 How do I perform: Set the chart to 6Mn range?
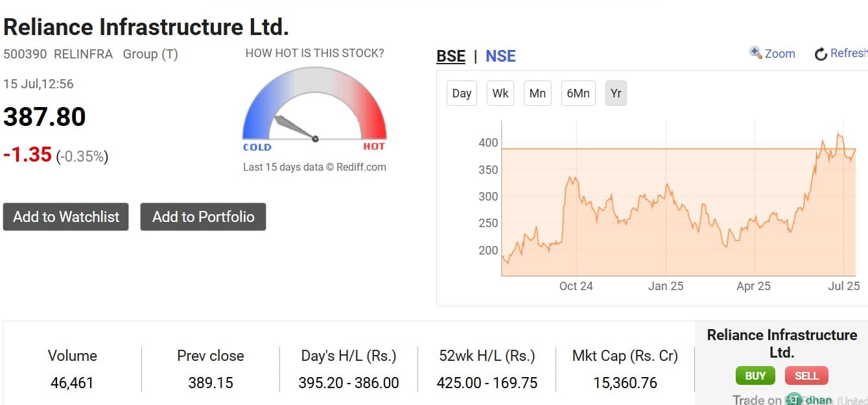[578, 93]
